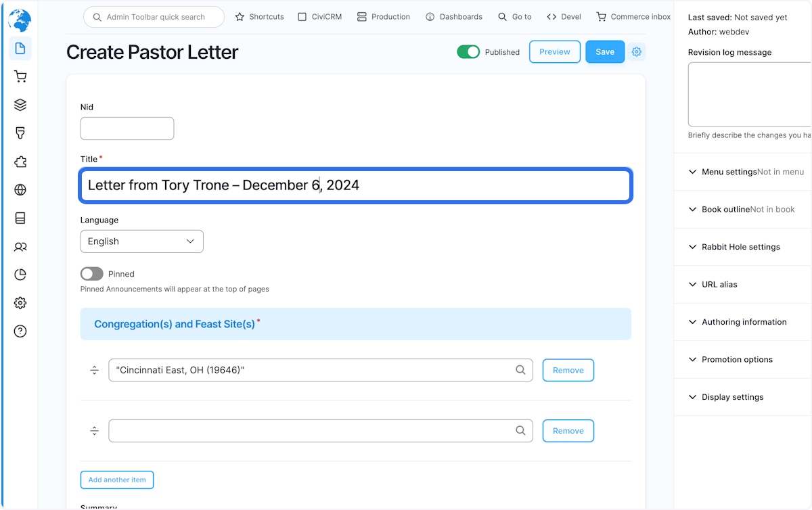Open the Commerce shopping cart section
The height and width of the screenshot is (510, 812).
click(x=20, y=76)
